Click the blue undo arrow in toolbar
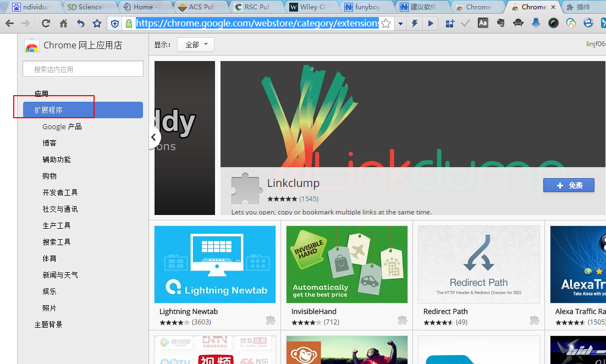Viewport: 606px width, 364px height. 80,24
